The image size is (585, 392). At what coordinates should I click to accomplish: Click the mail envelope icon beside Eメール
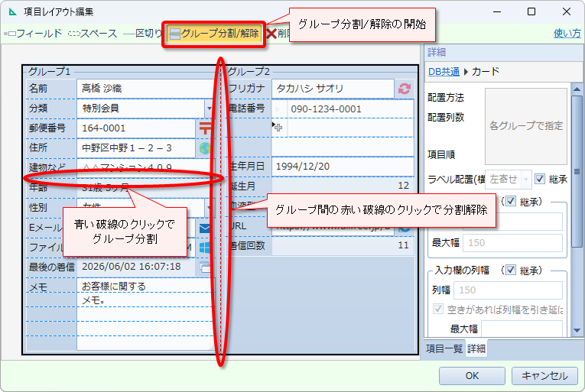tap(205, 228)
